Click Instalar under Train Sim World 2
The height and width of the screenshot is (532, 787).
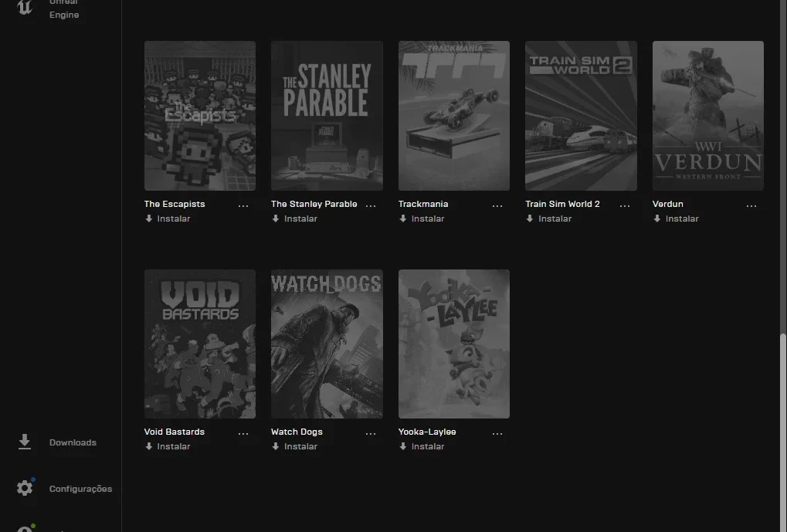coord(555,219)
